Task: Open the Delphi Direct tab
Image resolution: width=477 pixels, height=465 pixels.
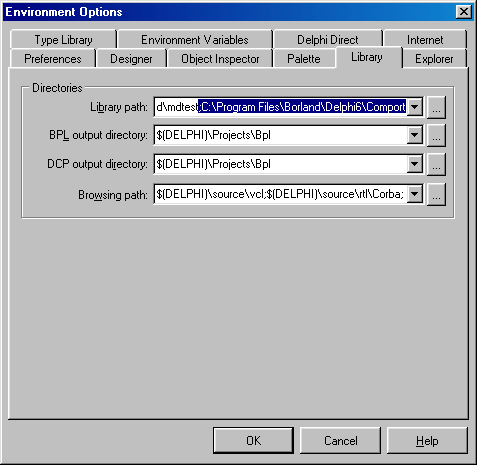Action: (328, 39)
